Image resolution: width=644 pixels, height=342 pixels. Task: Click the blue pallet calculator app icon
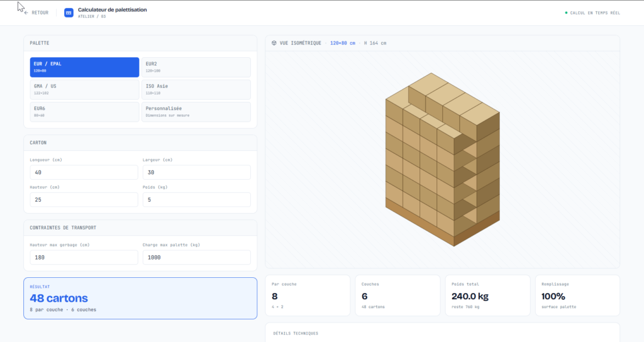[69, 13]
